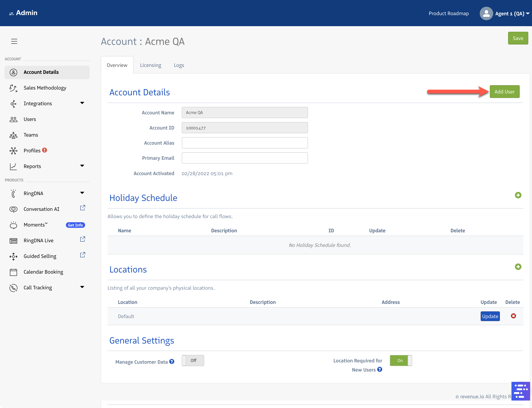Screen dimensions: 532x408
Task: Expand the Integrations submenu
Action: click(82, 103)
